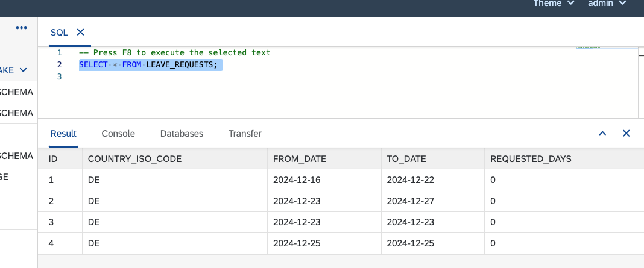Click the editor minimap preview
Screen dimensions: 644x268
[x=607, y=48]
